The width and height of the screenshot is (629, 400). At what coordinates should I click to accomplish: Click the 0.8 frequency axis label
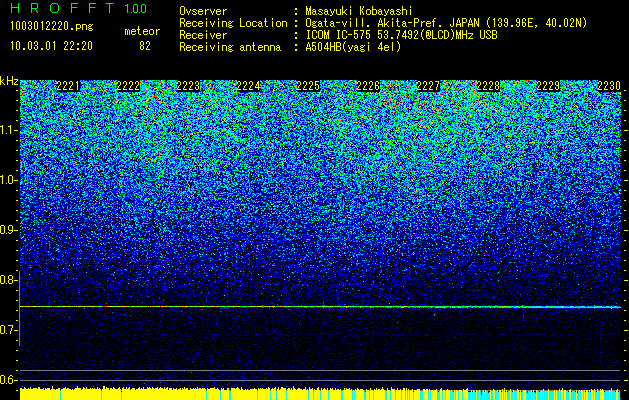point(8,280)
